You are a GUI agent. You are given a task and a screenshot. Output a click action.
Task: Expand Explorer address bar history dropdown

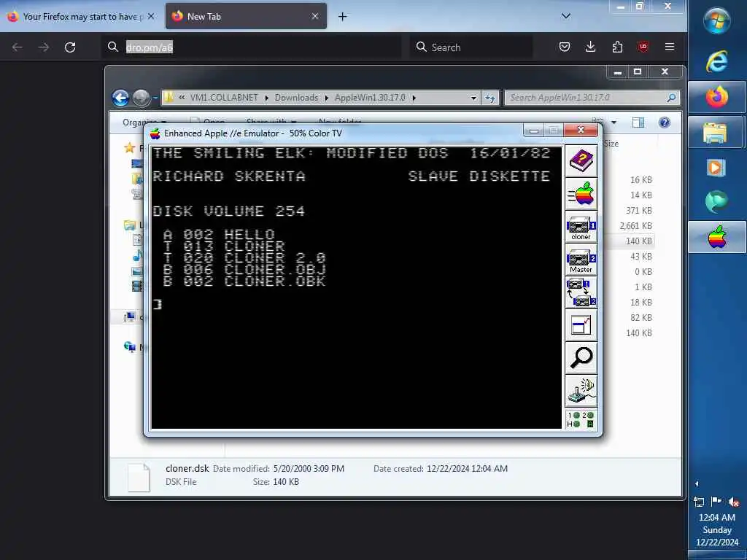pos(473,98)
